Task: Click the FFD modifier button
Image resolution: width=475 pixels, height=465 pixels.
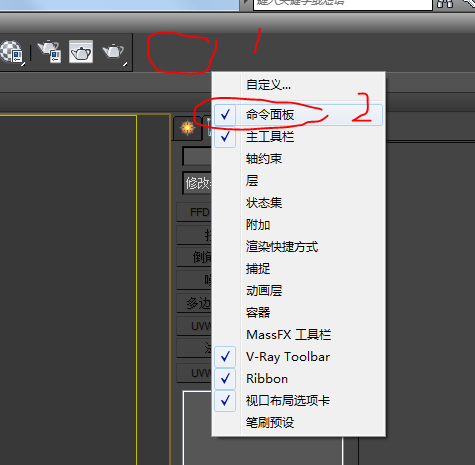Action: 194,212
